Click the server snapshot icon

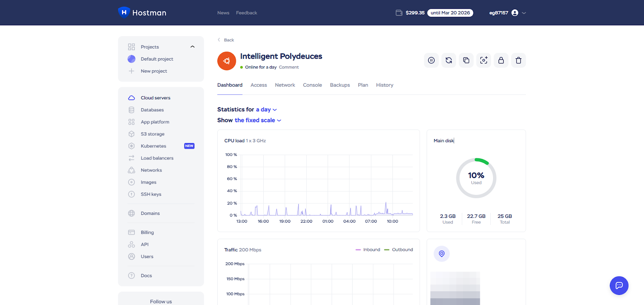484,60
